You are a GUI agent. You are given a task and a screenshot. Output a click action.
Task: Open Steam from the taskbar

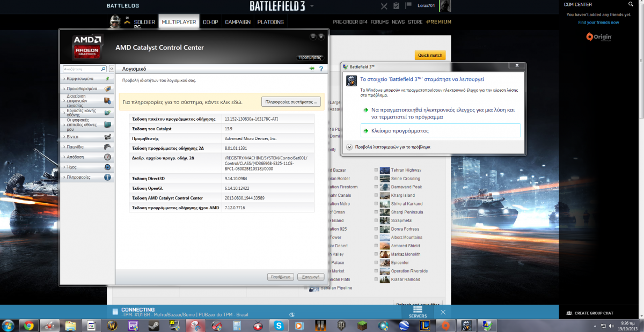tap(155, 325)
